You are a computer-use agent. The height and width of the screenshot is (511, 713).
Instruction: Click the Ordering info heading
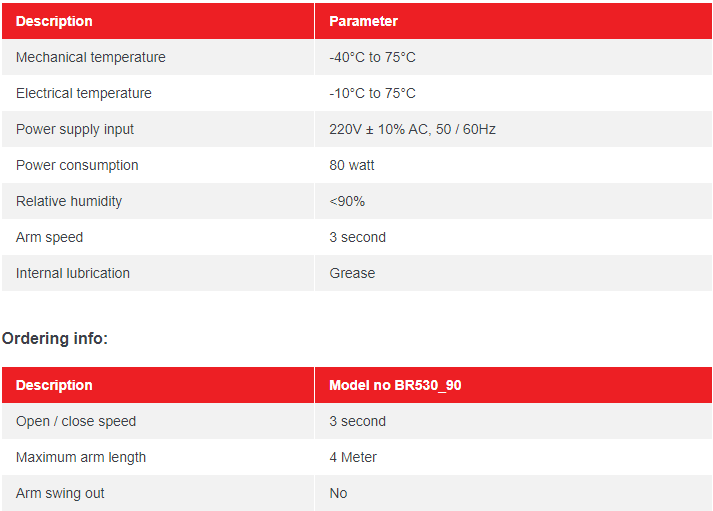point(55,338)
